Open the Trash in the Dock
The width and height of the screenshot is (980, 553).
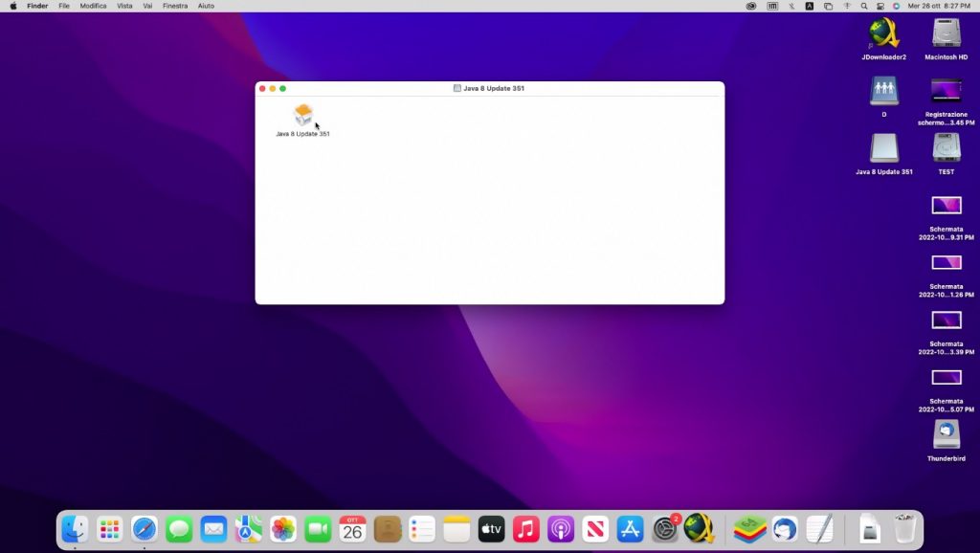click(x=904, y=528)
